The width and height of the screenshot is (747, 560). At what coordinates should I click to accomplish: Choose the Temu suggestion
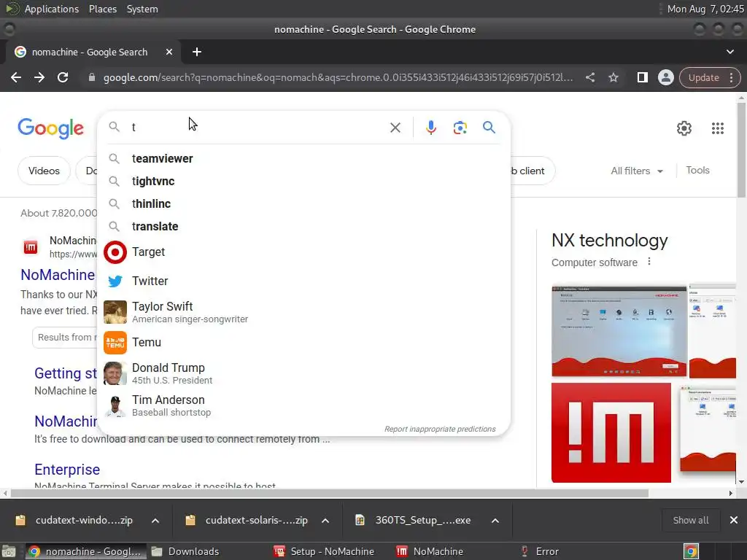[304, 343]
